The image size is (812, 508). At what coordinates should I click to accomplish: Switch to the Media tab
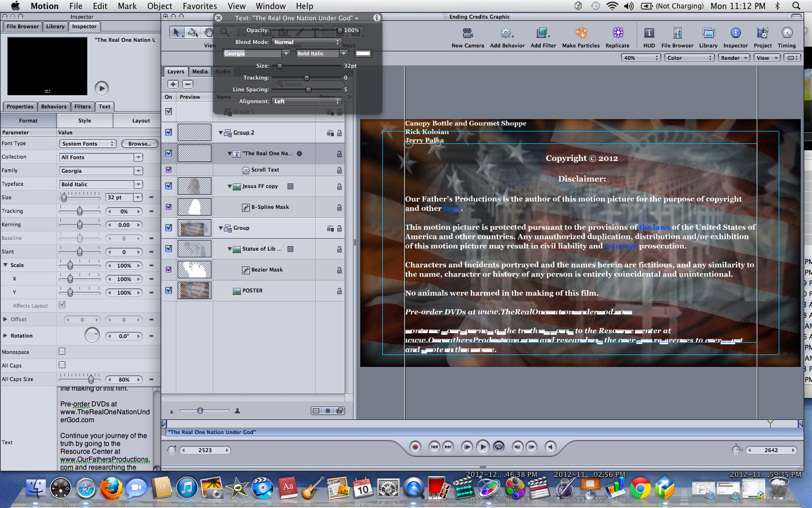coord(200,71)
